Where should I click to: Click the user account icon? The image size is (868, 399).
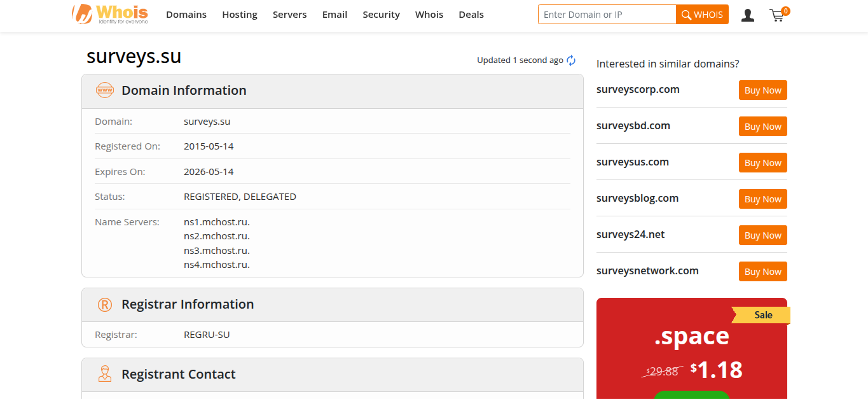click(x=747, y=15)
